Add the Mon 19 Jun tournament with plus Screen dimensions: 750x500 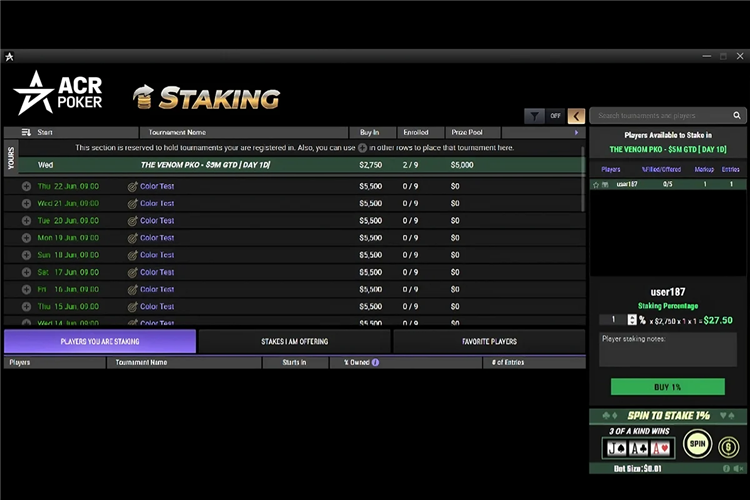(26, 238)
